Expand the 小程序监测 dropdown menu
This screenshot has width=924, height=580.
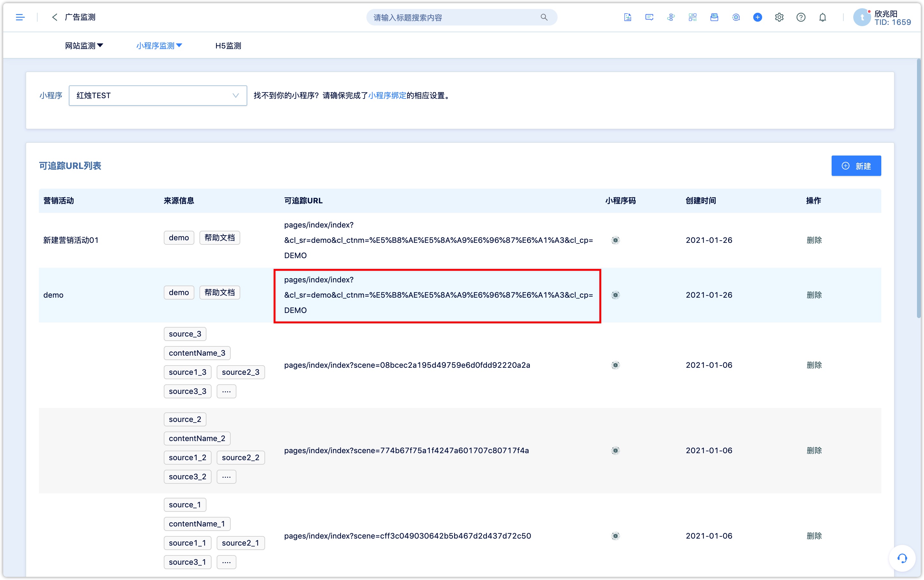(x=159, y=46)
